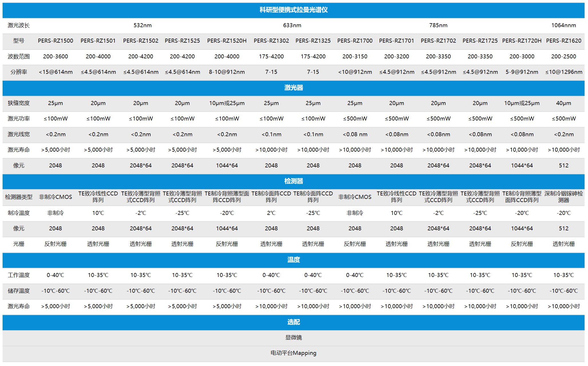Select the 785nm wavelength cell
Screen dimensions: 588x366
(438, 25)
